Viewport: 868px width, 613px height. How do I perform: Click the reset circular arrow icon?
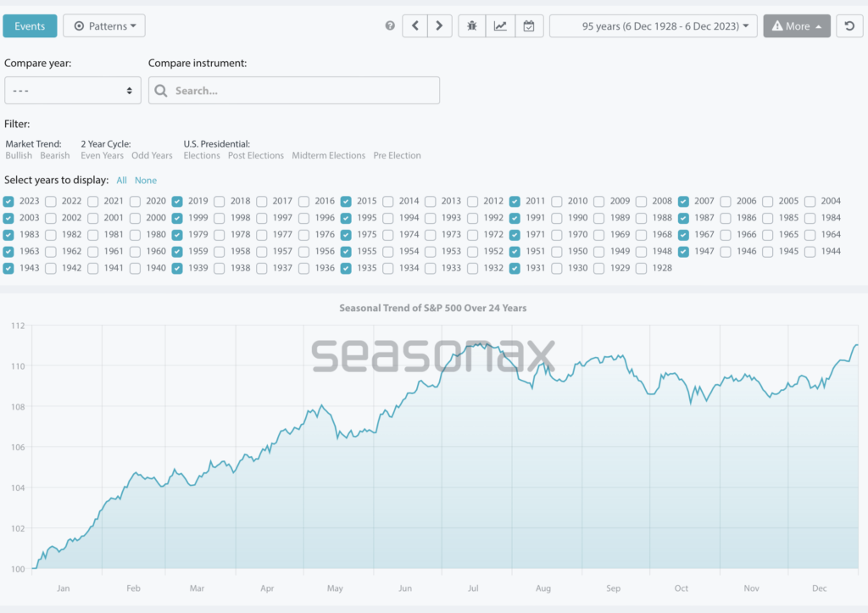pyautogui.click(x=849, y=26)
